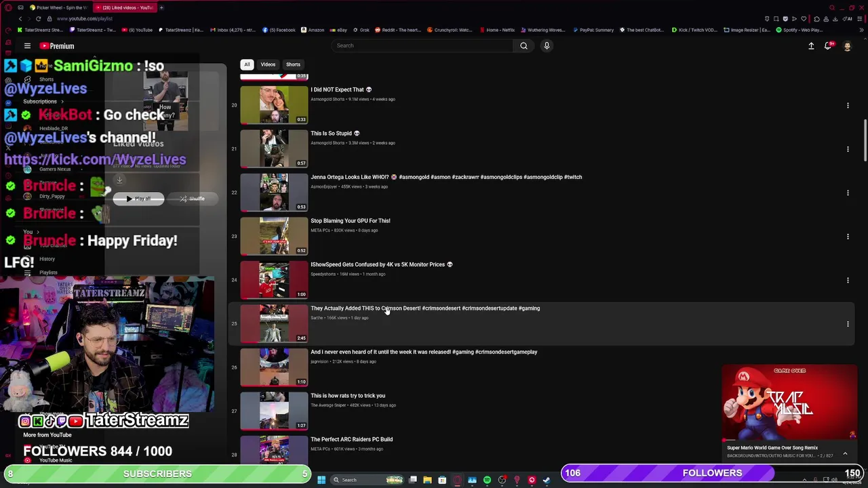Select the Videos filter chip
Screen dimensions: 868x488
click(268, 64)
